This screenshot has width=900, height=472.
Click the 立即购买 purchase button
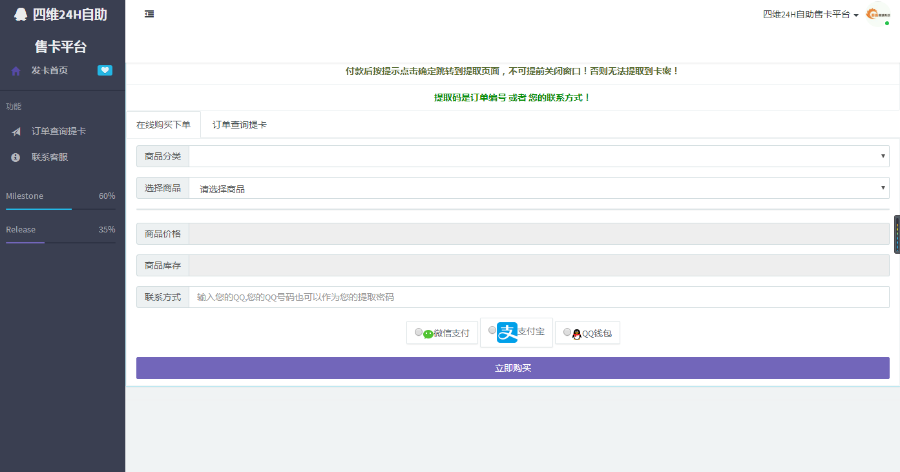pyautogui.click(x=513, y=368)
